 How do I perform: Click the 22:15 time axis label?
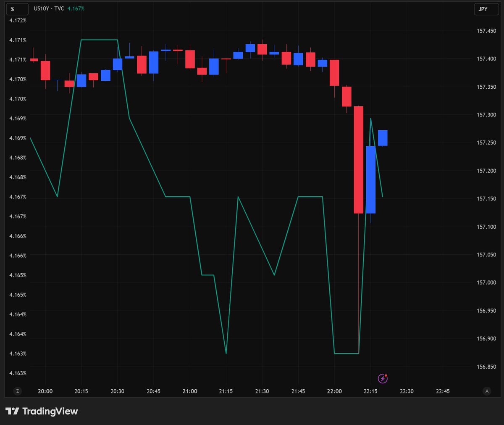point(370,391)
